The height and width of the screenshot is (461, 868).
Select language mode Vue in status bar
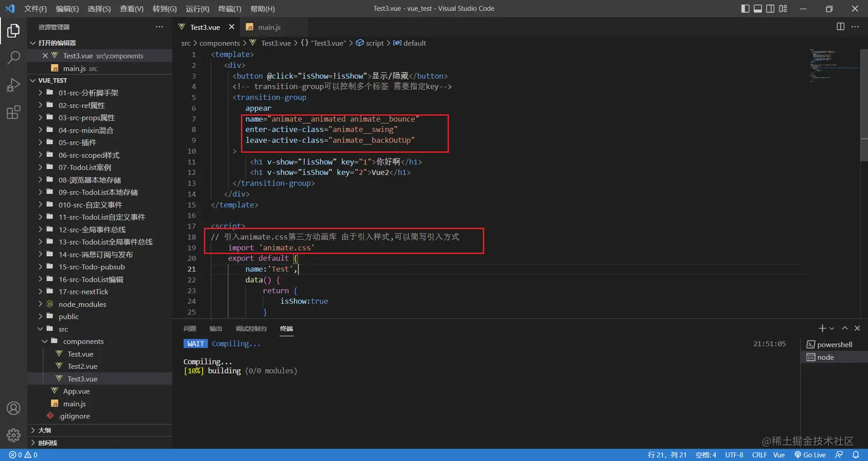pos(779,455)
